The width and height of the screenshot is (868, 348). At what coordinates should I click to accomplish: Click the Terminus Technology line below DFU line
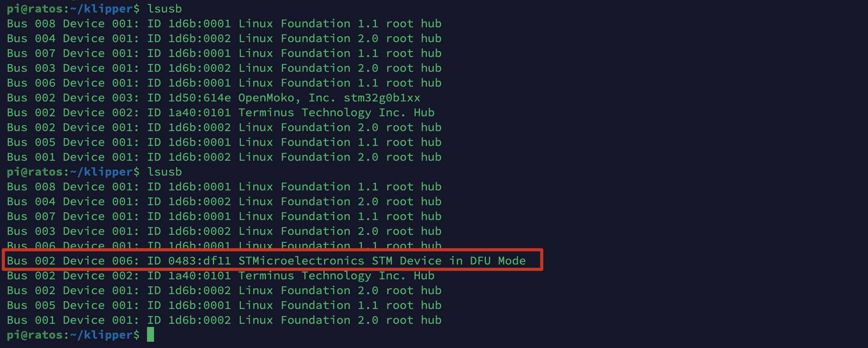click(220, 275)
